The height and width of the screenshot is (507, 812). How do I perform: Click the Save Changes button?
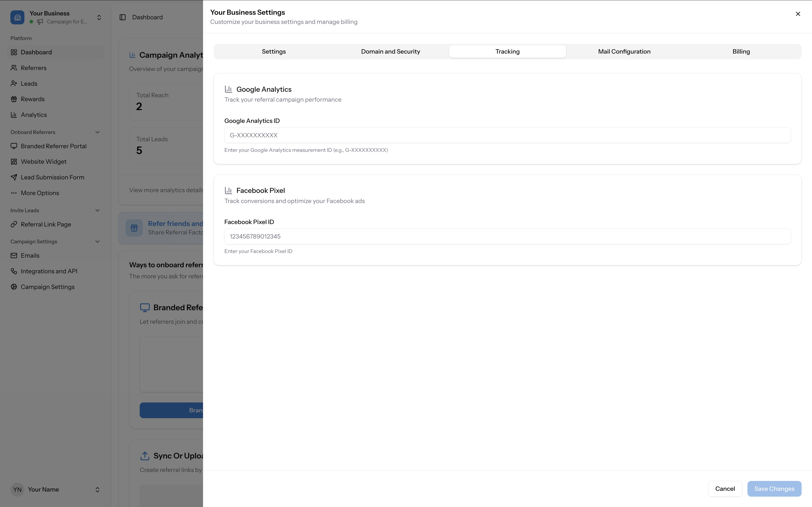pos(774,489)
